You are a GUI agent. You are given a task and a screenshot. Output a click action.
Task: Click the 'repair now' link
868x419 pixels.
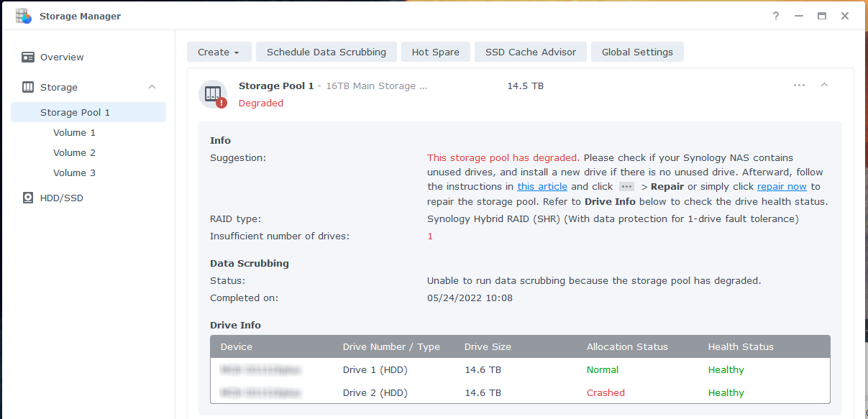pos(782,187)
